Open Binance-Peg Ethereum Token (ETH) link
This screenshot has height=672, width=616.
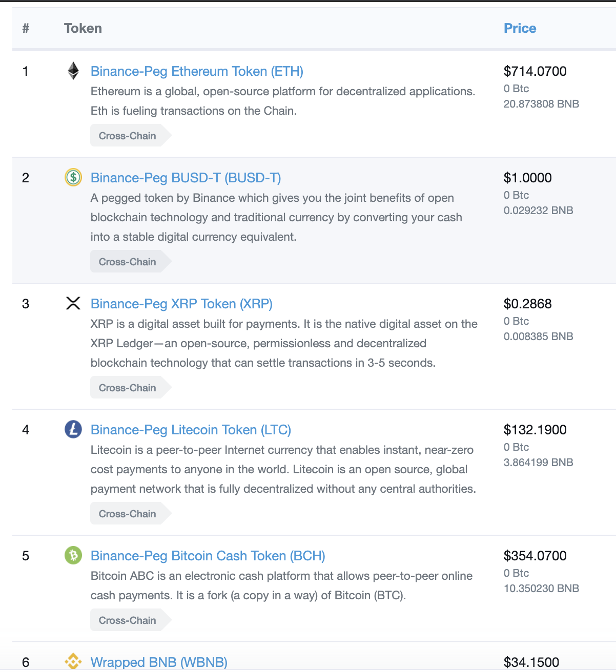(x=197, y=71)
